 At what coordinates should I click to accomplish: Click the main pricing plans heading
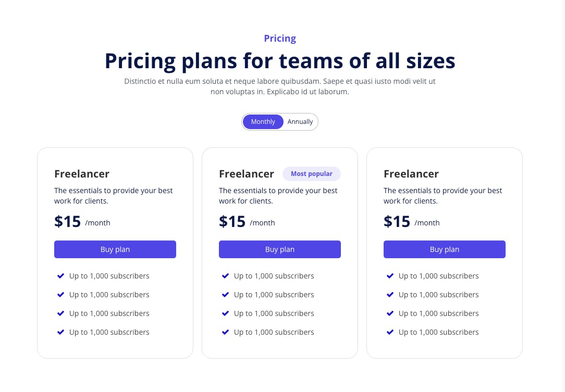tap(280, 61)
